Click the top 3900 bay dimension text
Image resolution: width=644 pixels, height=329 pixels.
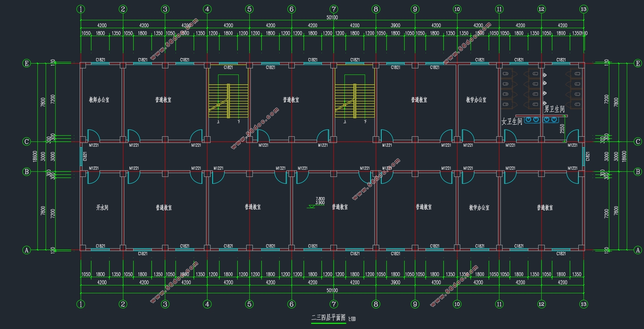(395, 25)
